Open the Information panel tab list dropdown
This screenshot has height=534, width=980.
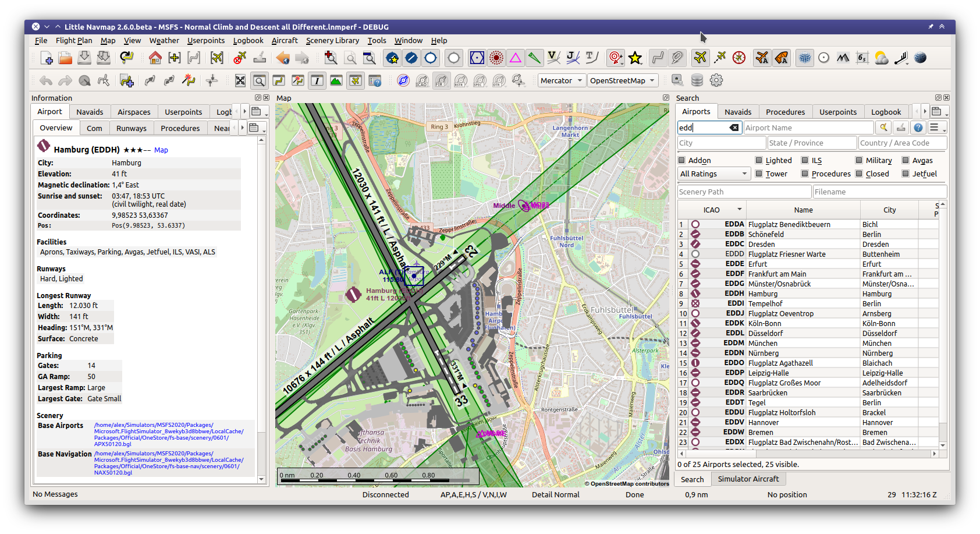[x=258, y=111]
